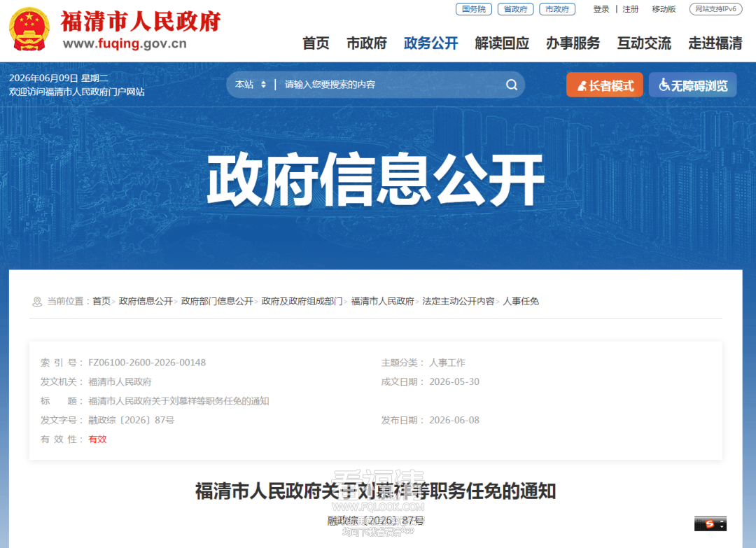The height and width of the screenshot is (548, 756).
Task: Open the 移动版 mobile version link
Action: pyautogui.click(x=664, y=9)
